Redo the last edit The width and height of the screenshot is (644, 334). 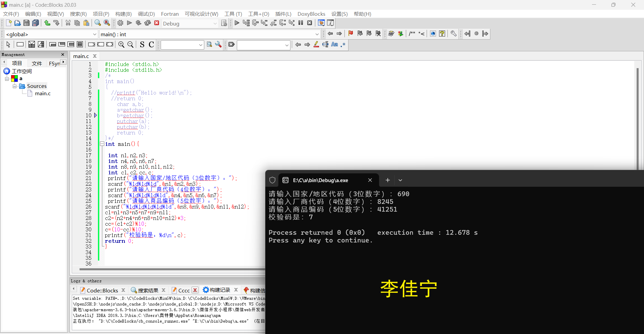coord(56,23)
